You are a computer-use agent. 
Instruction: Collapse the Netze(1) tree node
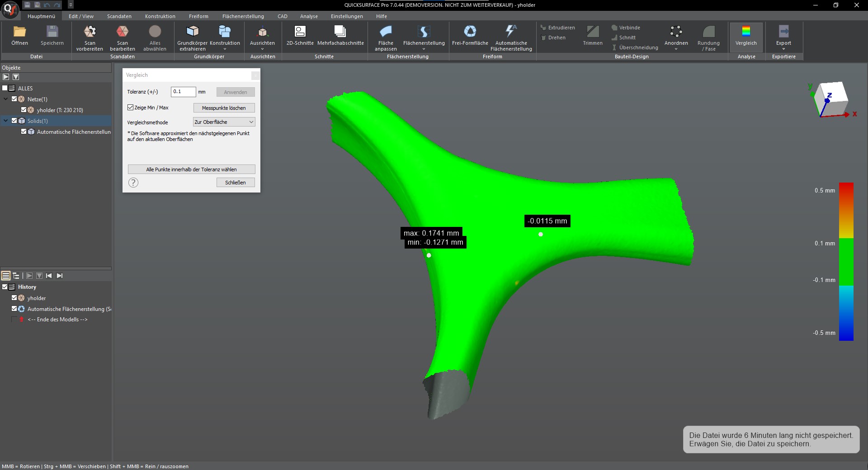6,99
